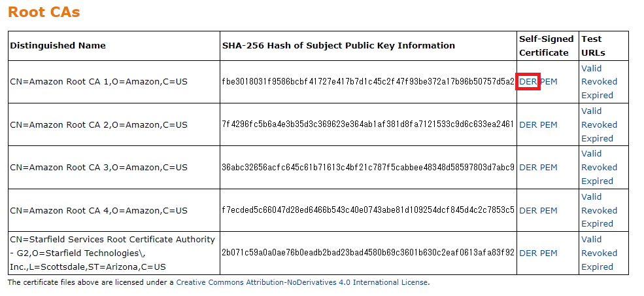Screen dimensions: 644x296
Task: Download the Starfield Services Root DER certificate
Action: pyautogui.click(x=528, y=253)
